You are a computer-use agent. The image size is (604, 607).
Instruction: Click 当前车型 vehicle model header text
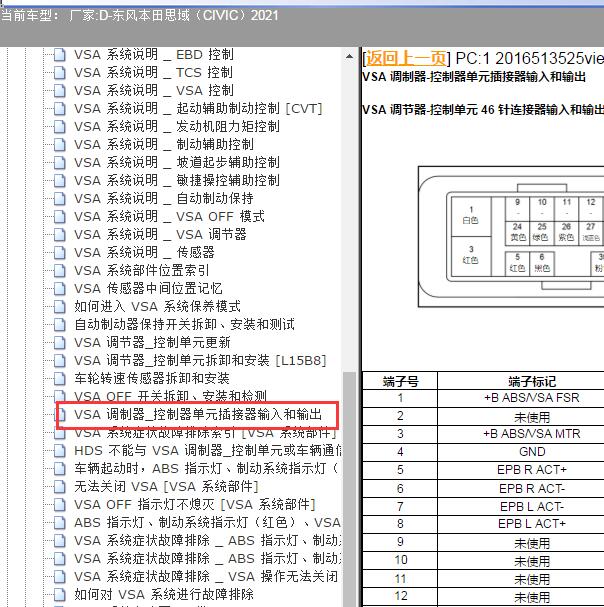click(139, 15)
